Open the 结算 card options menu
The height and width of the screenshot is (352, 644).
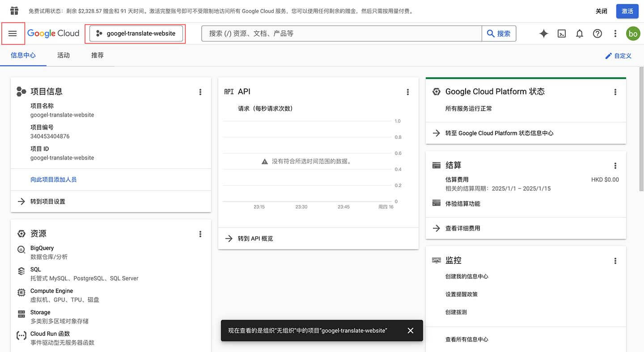615,166
